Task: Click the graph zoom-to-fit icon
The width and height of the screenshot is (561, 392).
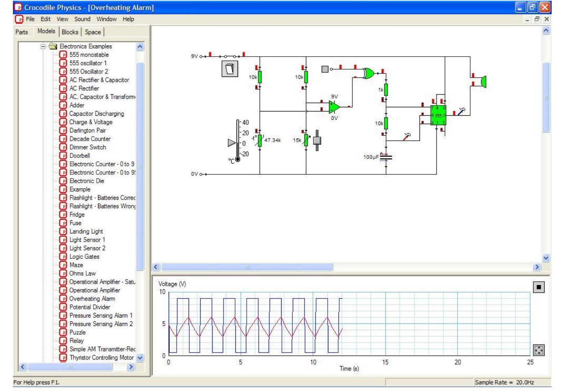Action: pyautogui.click(x=539, y=350)
